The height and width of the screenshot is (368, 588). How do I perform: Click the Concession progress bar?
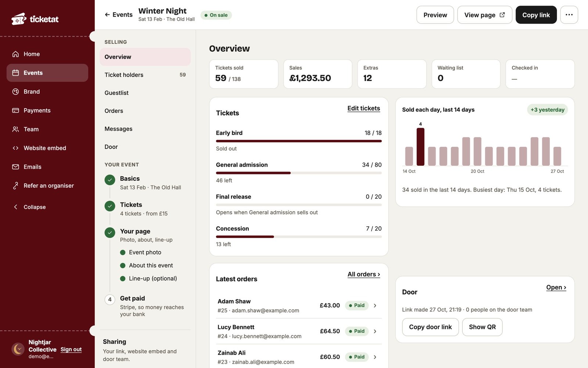point(299,237)
